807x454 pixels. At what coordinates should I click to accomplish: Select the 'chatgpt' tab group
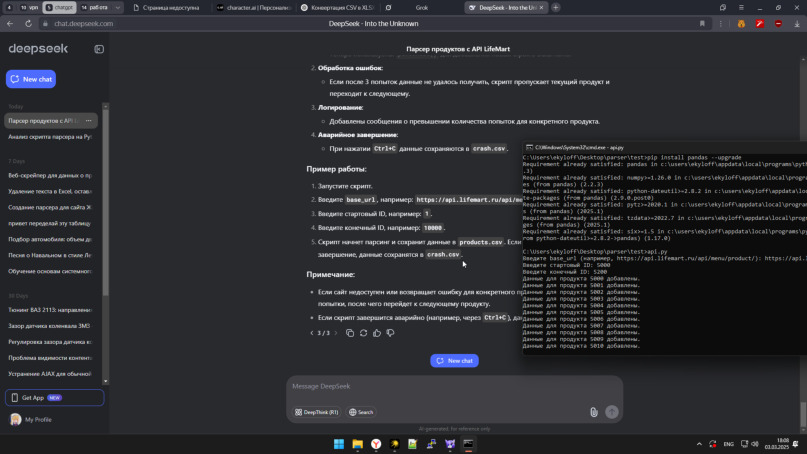[59, 8]
